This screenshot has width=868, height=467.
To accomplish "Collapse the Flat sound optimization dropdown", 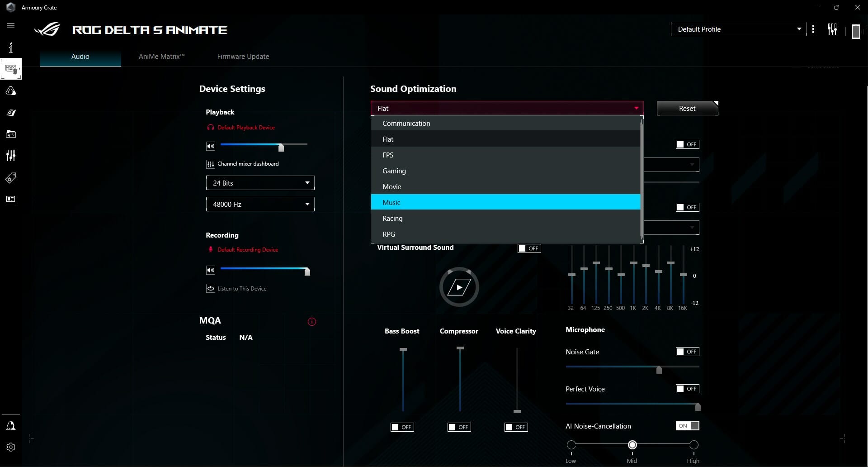I will (507, 108).
